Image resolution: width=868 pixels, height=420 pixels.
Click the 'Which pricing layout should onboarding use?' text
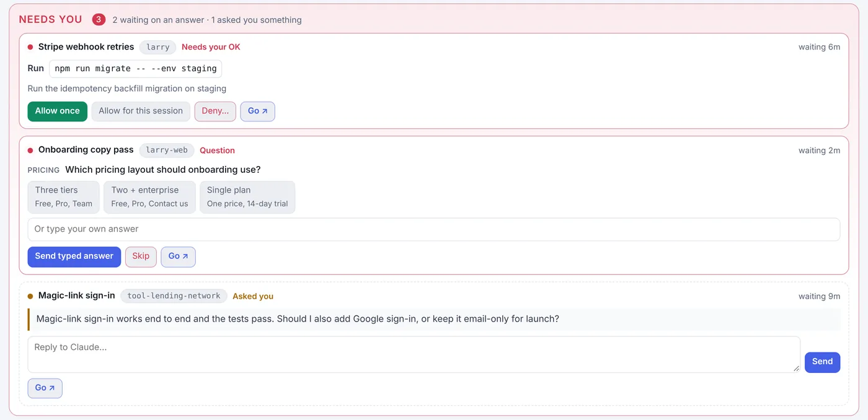click(x=163, y=170)
